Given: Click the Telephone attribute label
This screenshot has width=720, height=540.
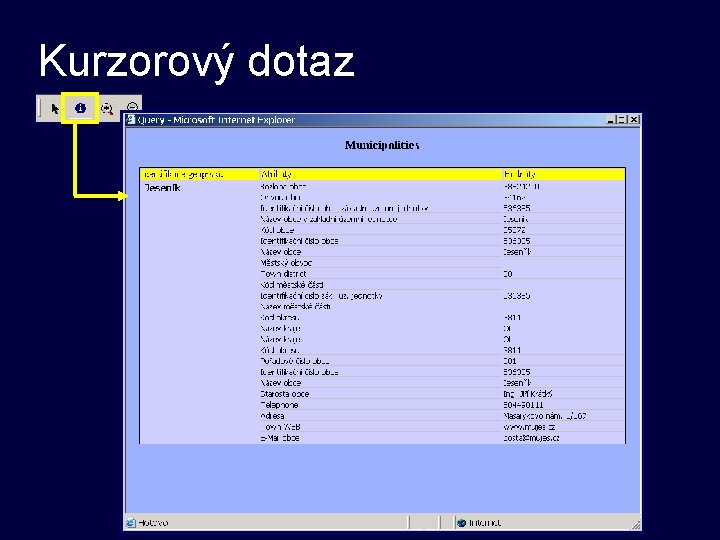Looking at the screenshot, I should pos(279,405).
